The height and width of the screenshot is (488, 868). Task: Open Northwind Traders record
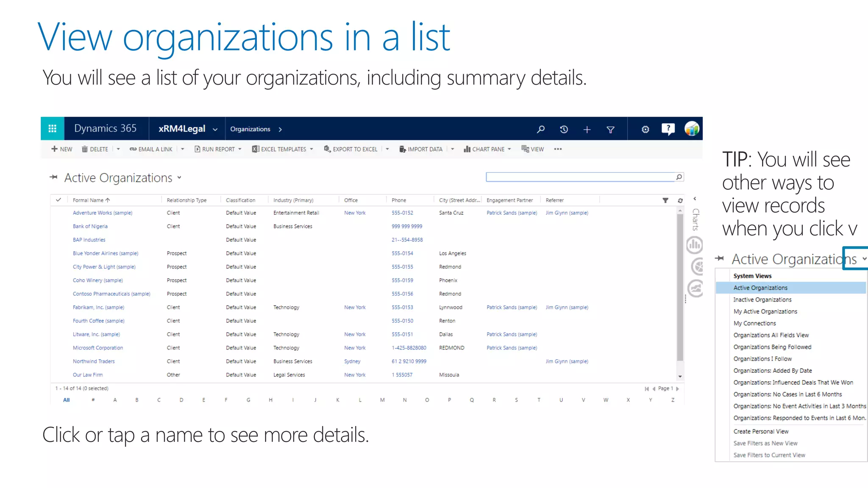[x=94, y=361]
